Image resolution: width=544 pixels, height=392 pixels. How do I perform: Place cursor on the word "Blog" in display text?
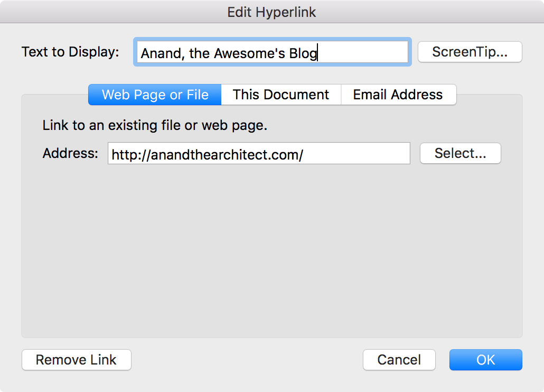[x=303, y=53]
